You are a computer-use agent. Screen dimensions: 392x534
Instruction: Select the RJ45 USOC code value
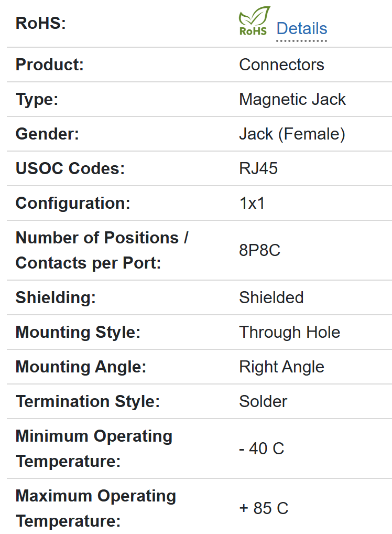tap(258, 168)
